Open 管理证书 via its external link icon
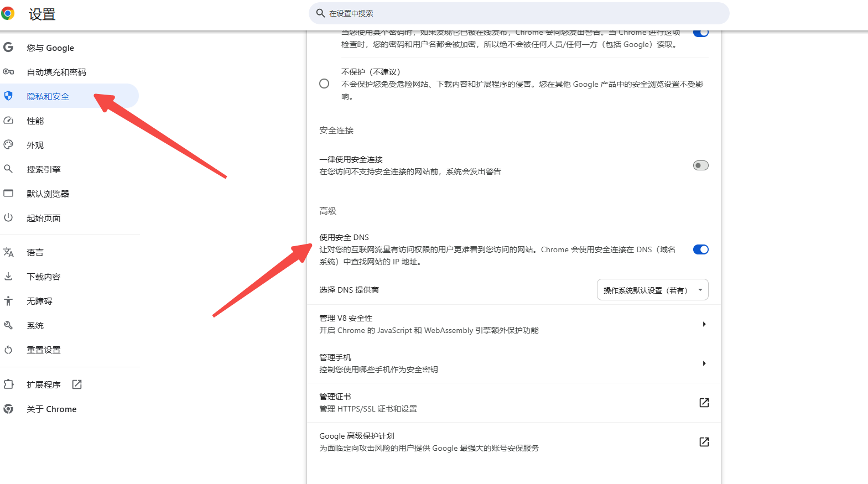 pyautogui.click(x=704, y=403)
